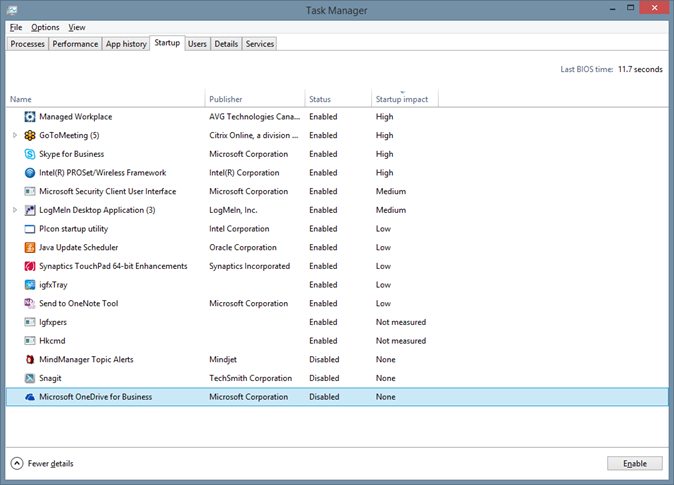Screen dimensions: 674x485
Task: Click the LogMeIn Desktop Application icon
Action: pyautogui.click(x=30, y=210)
